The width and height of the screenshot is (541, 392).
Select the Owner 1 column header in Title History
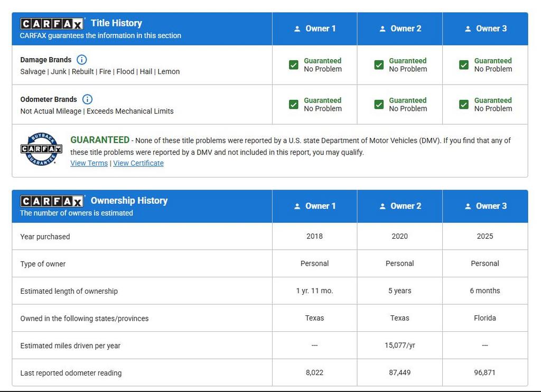(315, 29)
